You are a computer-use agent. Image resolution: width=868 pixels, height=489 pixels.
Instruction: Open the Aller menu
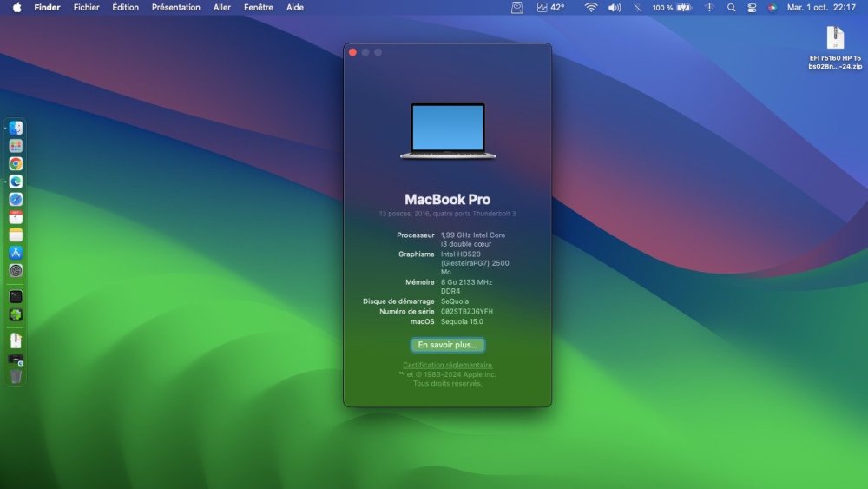tap(222, 7)
